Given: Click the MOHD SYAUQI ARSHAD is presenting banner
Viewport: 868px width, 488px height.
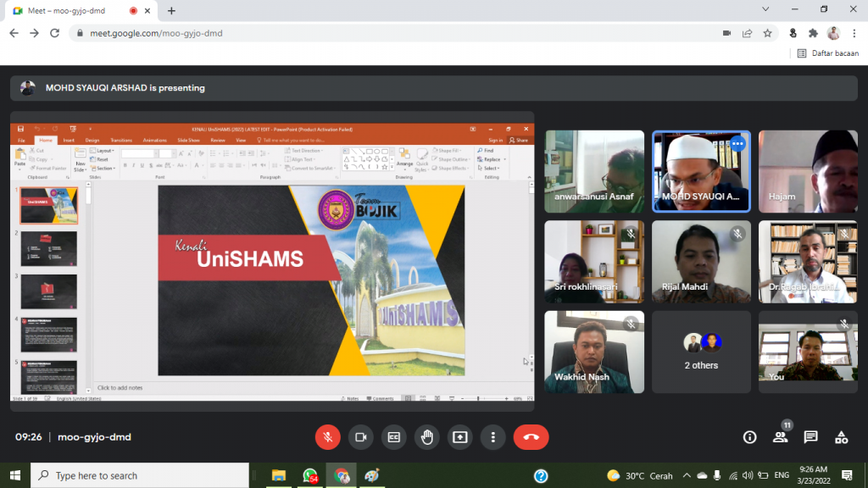Looking at the screenshot, I should point(433,88).
